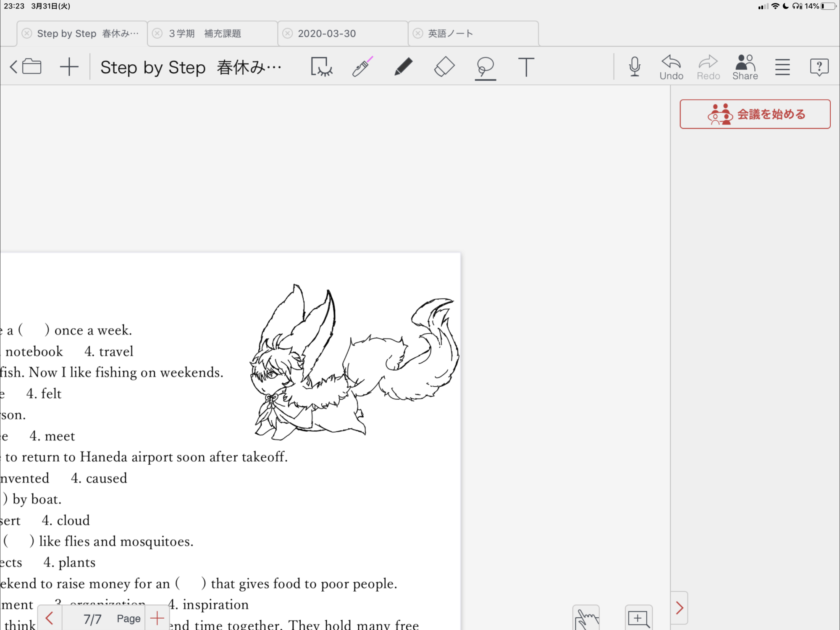This screenshot has width=840, height=630.
Task: Start audio recording with microphone
Action: click(x=635, y=66)
